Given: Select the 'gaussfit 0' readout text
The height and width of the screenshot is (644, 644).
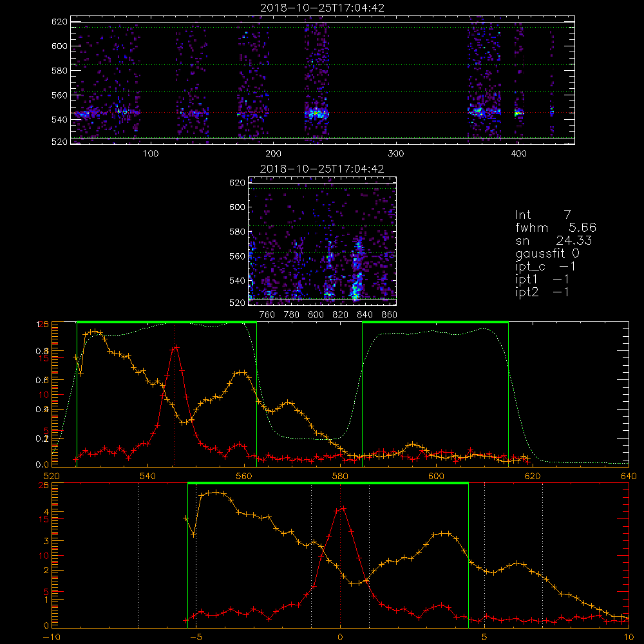Looking at the screenshot, I should [547, 253].
